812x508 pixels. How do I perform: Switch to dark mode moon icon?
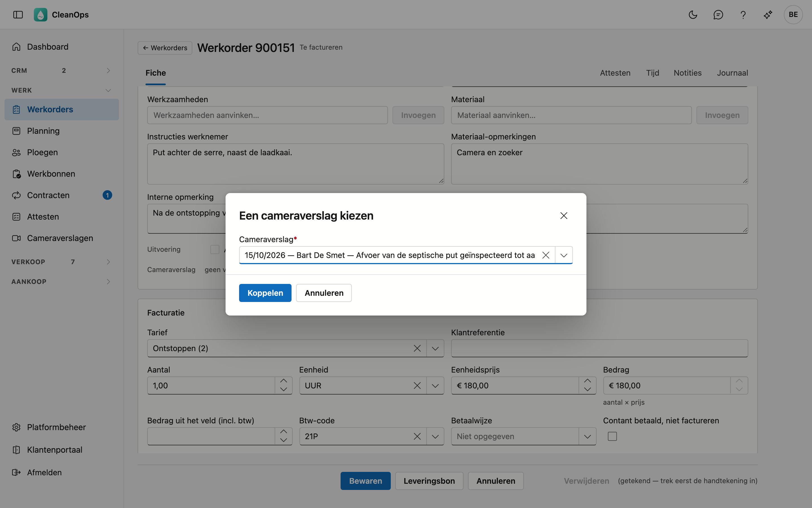coord(693,14)
